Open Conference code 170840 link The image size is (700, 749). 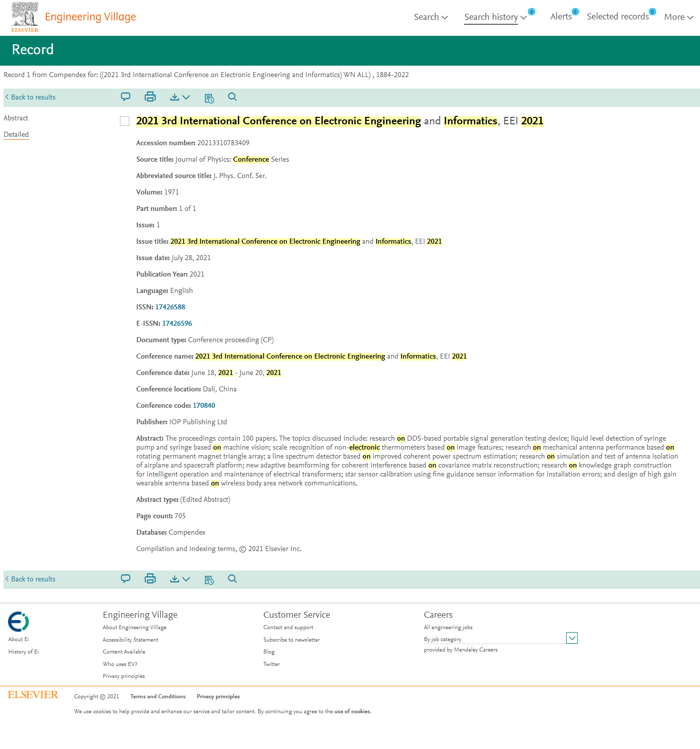click(204, 405)
